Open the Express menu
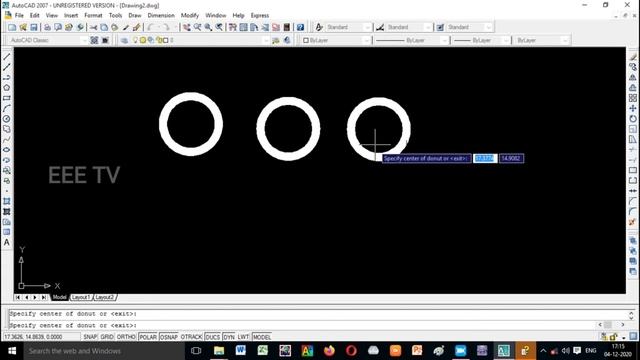Viewport: 640px width, 360px height. click(x=260, y=16)
